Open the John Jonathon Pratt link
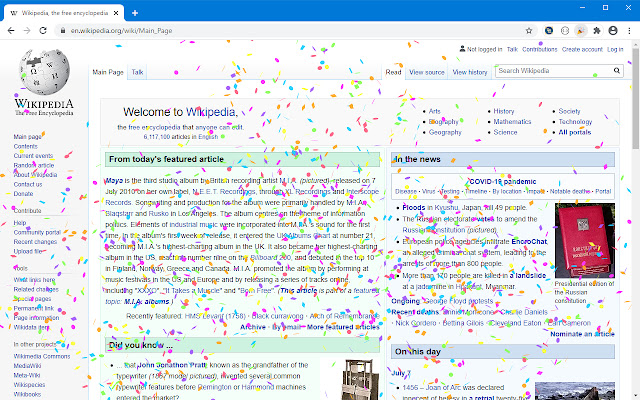 172,365
